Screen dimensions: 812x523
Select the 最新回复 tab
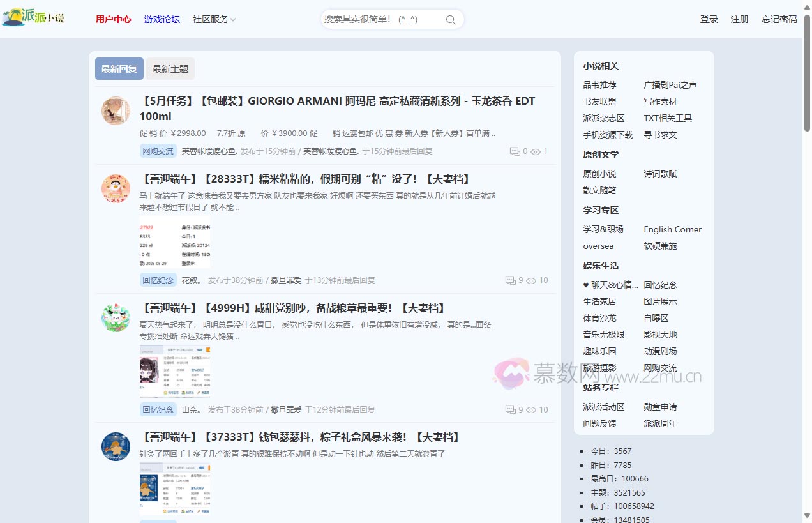119,68
